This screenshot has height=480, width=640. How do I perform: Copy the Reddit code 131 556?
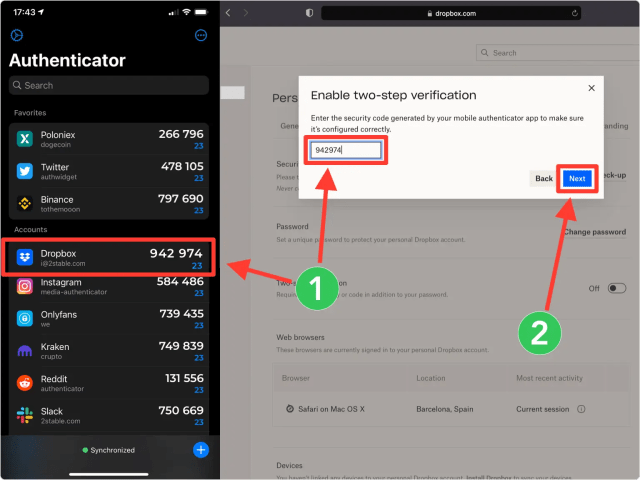click(x=184, y=378)
